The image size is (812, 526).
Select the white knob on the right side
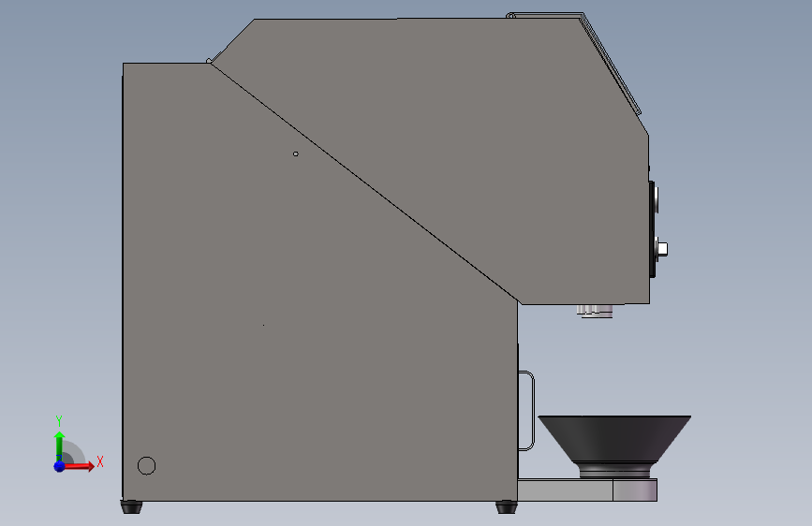[x=661, y=249]
